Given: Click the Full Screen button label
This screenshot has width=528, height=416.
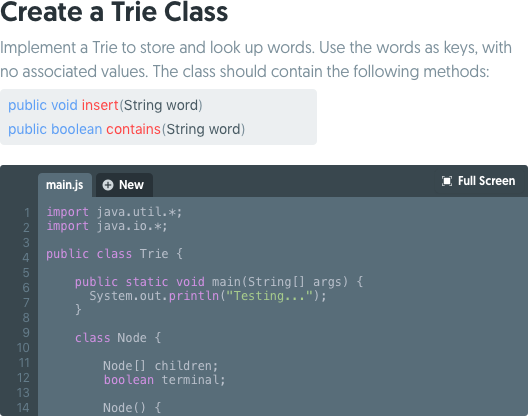Looking at the screenshot, I should 486,181.
